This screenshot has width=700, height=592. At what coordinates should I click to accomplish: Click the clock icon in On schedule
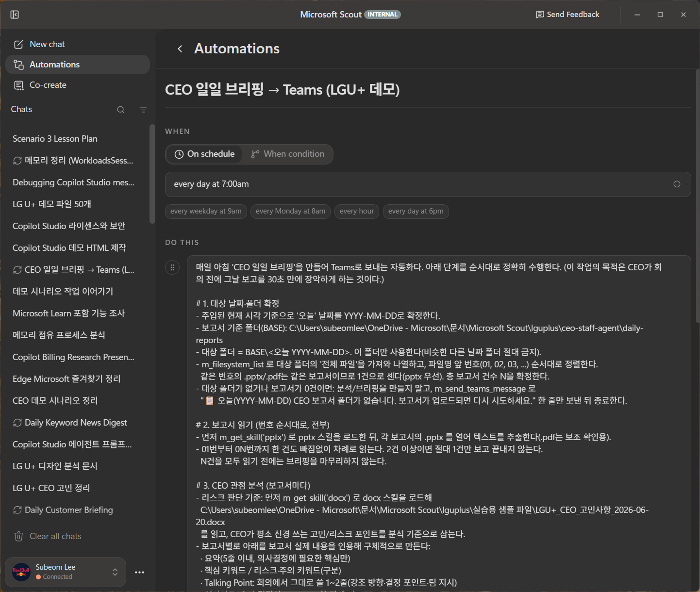[x=179, y=154]
